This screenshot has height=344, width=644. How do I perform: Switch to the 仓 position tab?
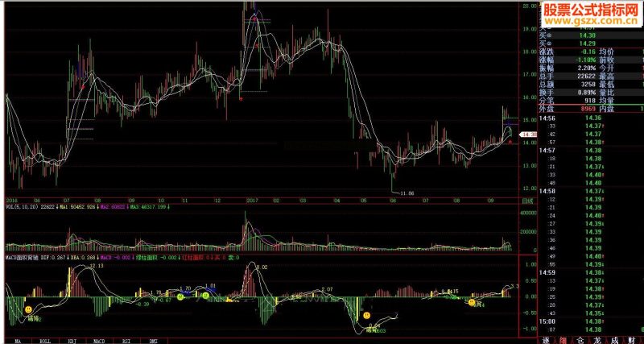(x=580, y=340)
